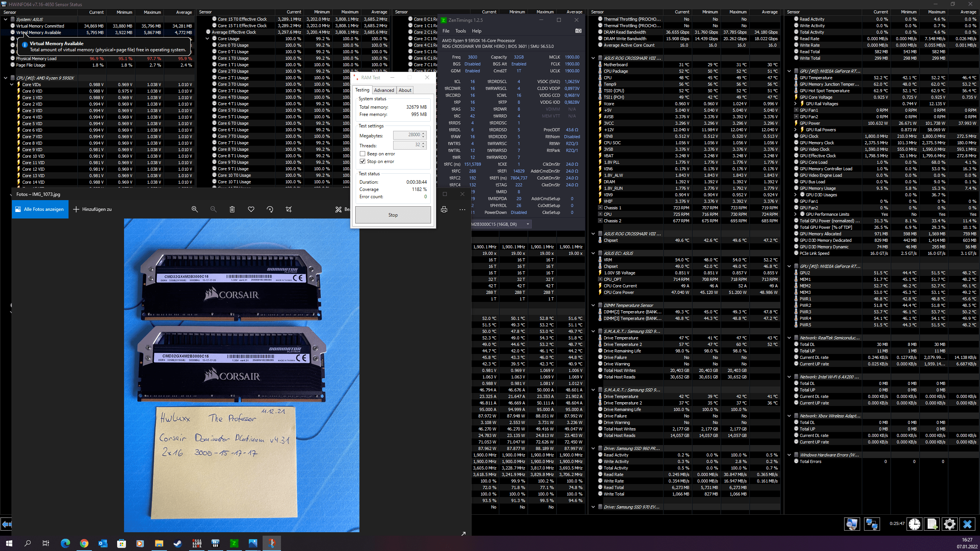Close HWiNFO sensors with blue X icon
The width and height of the screenshot is (980, 551).
(967, 524)
